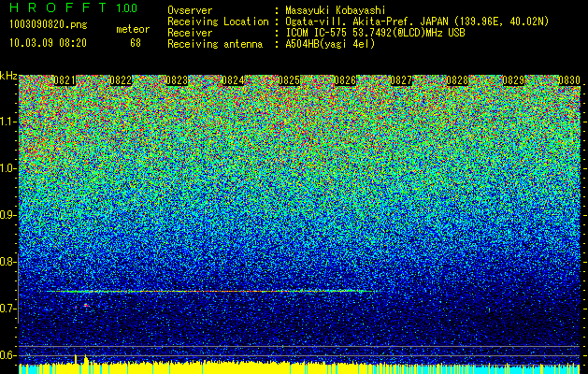Click the 0829 time marker
Screen dimensions: 588x374
click(x=513, y=80)
